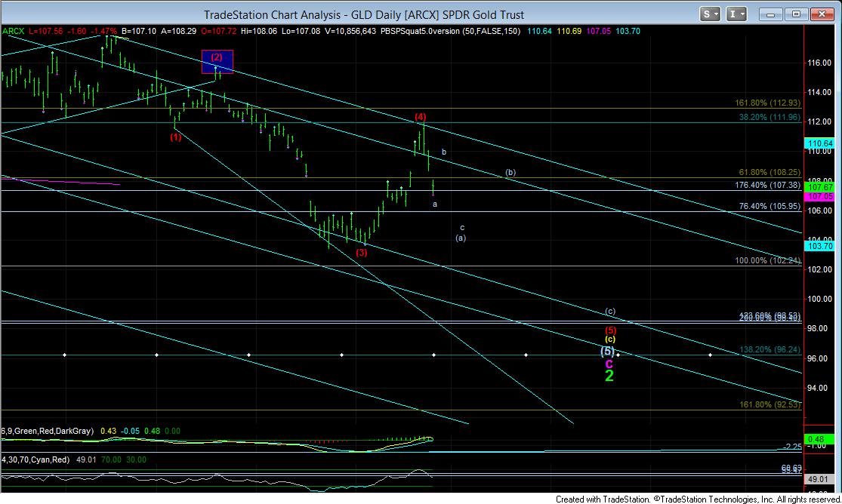Select the ARCX symbol label in status line
Viewport: 842px width, 504px height.
pyautogui.click(x=13, y=31)
